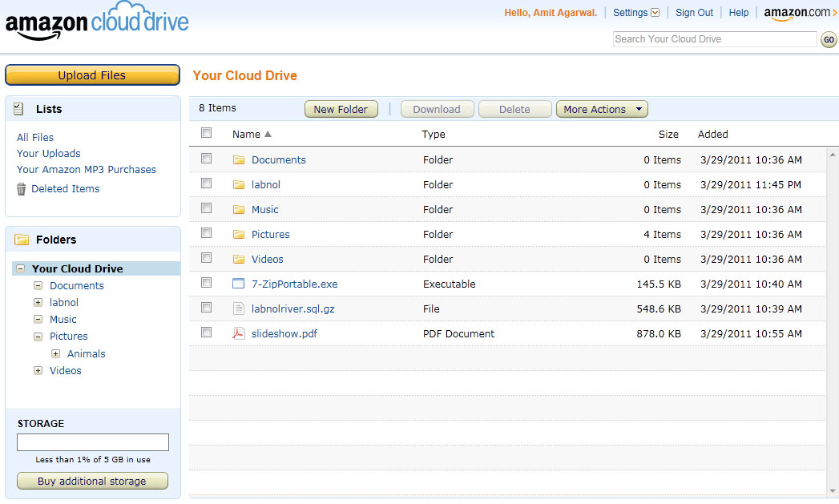Expand the Animals tree node
This screenshot has height=504, width=839.
point(55,353)
